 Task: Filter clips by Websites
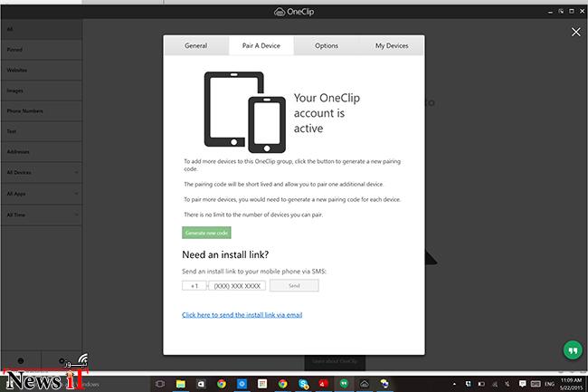click(x=42, y=70)
